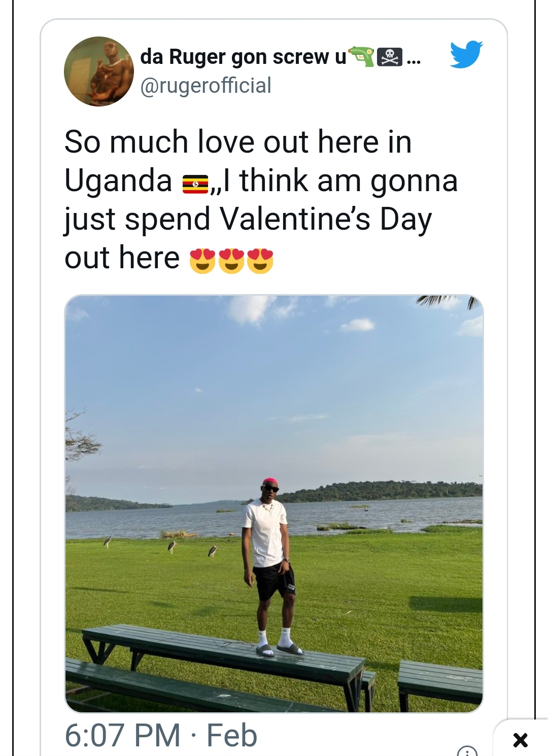The height and width of the screenshot is (756, 548).
Task: Open the @rugerofficial handle link
Action: click(205, 85)
